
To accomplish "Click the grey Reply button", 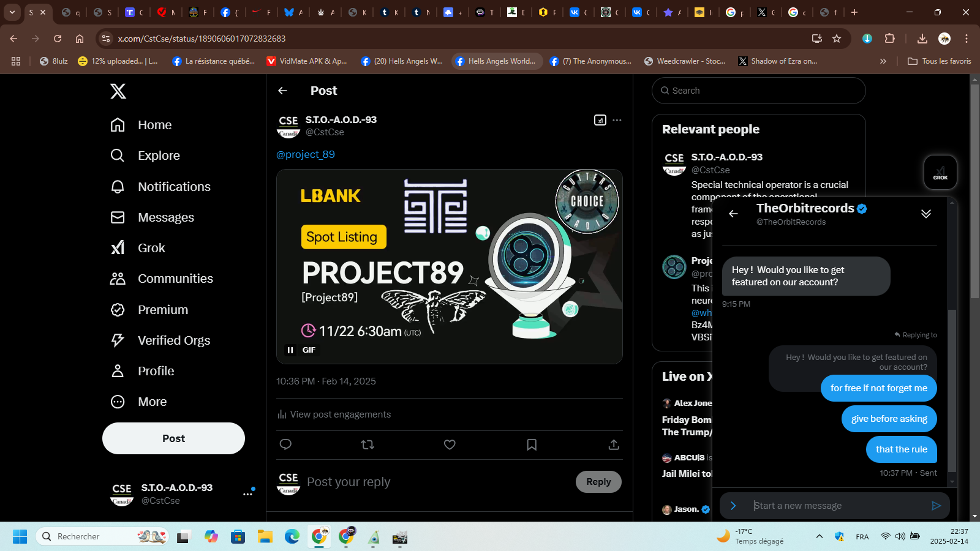I will (598, 482).
